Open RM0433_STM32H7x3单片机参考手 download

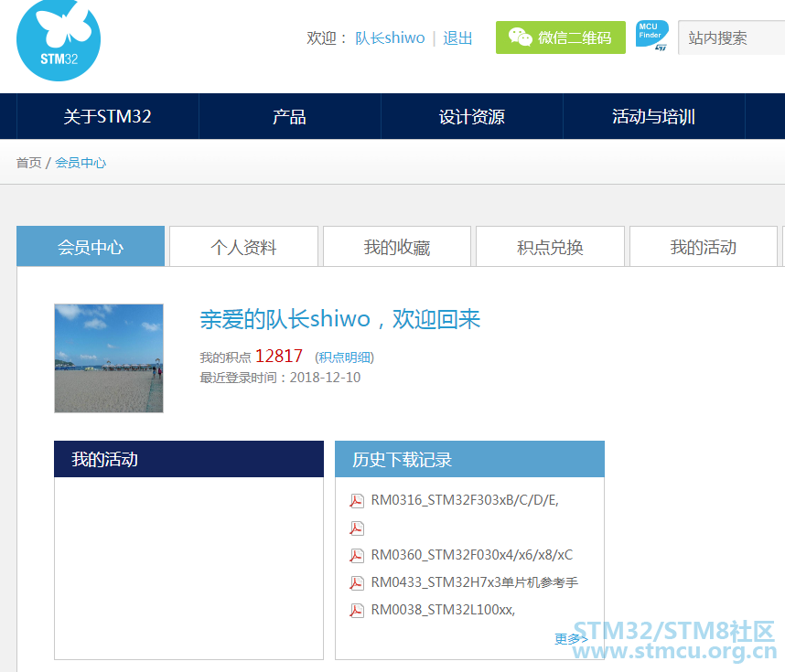[x=475, y=582]
